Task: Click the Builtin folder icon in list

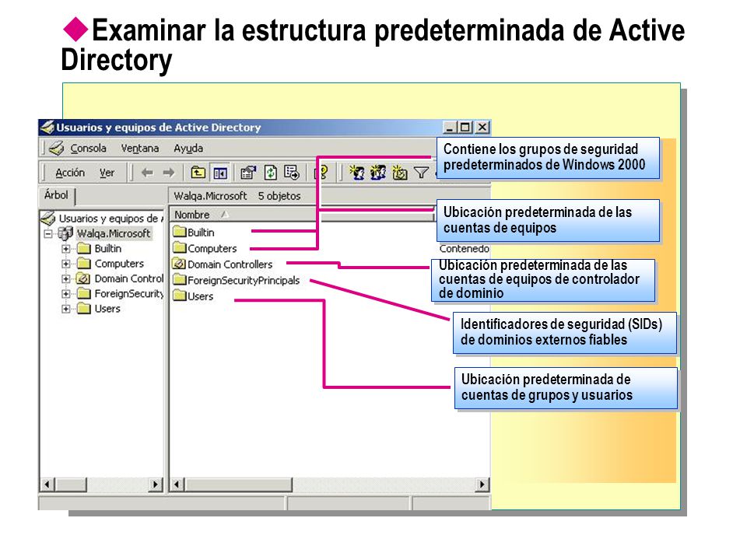Action: click(x=179, y=232)
